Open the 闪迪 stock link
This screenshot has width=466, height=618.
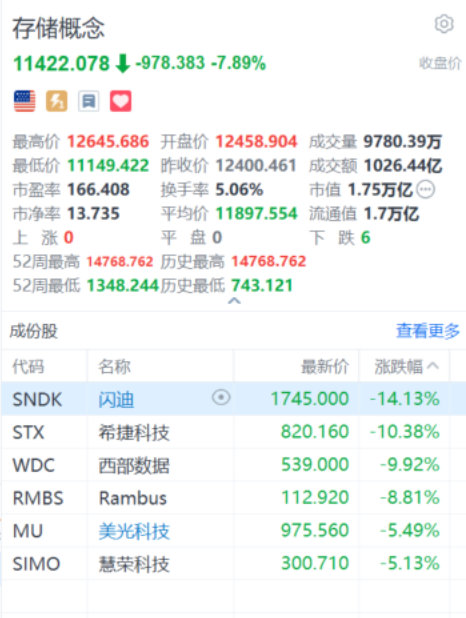[116, 399]
